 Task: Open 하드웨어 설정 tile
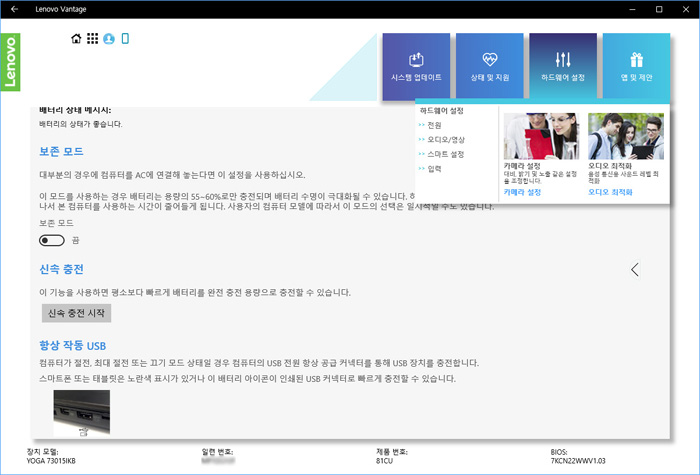(563, 66)
